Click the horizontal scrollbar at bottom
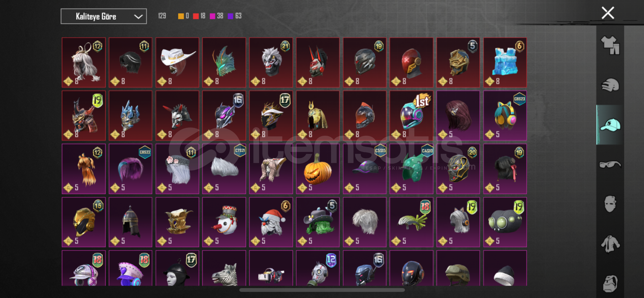Viewport: 644px width, 298px height. [322, 290]
